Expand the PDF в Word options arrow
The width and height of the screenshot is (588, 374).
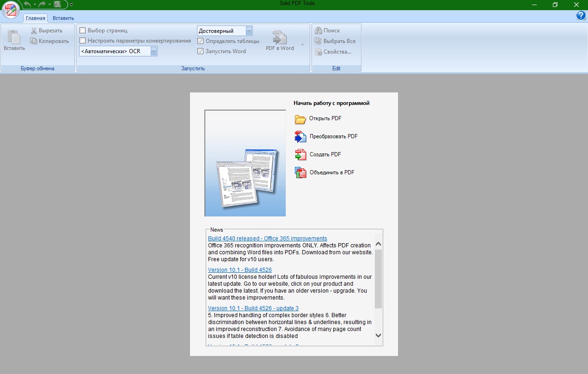[x=302, y=44]
